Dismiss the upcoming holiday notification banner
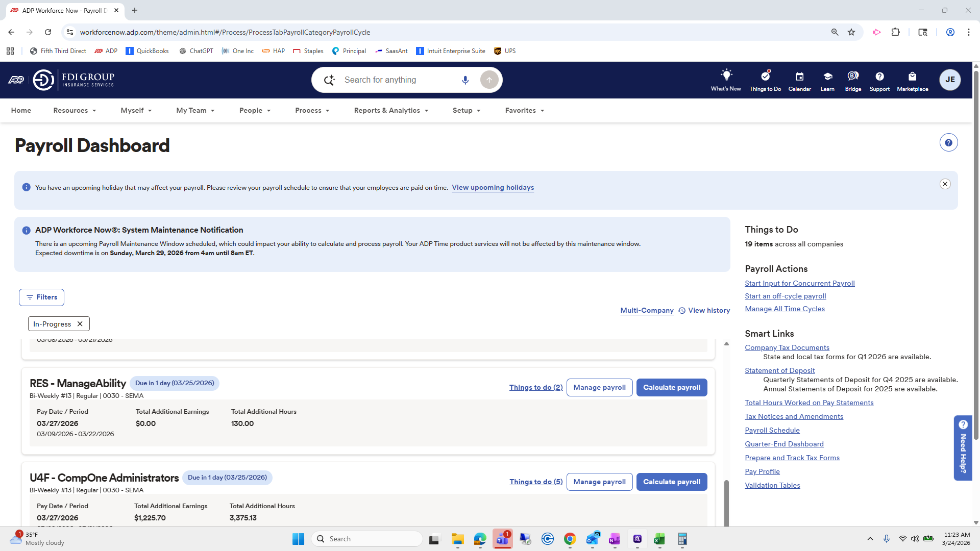This screenshot has width=980, height=551. click(x=945, y=184)
